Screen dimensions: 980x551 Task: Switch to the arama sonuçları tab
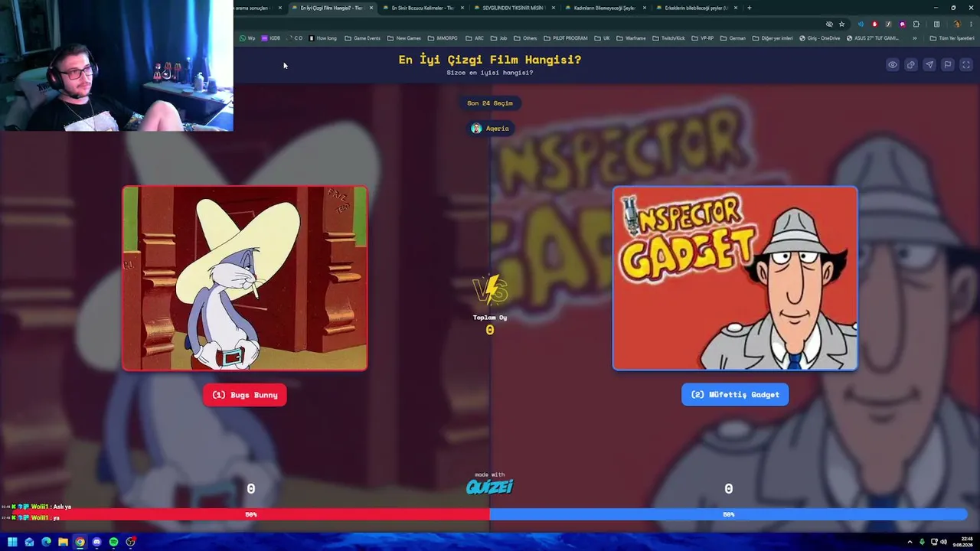tap(253, 8)
